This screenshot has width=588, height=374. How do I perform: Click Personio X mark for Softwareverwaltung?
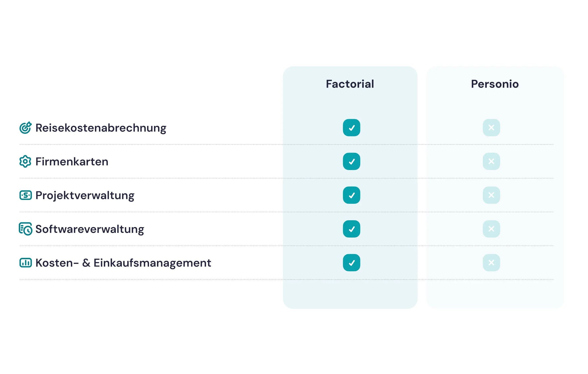[x=491, y=229]
